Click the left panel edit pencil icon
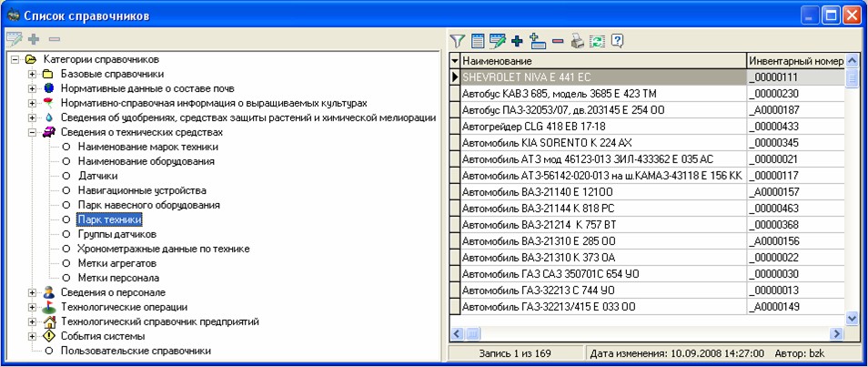Viewport: 868px width, 367px height. [14, 39]
